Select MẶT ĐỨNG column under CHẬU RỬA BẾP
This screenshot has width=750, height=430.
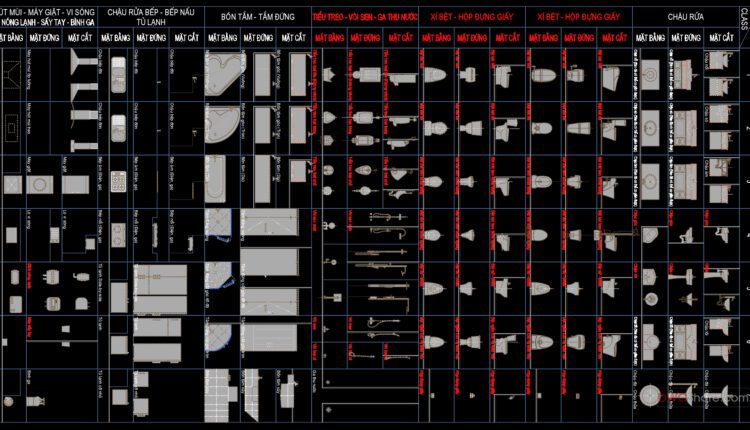point(153,38)
